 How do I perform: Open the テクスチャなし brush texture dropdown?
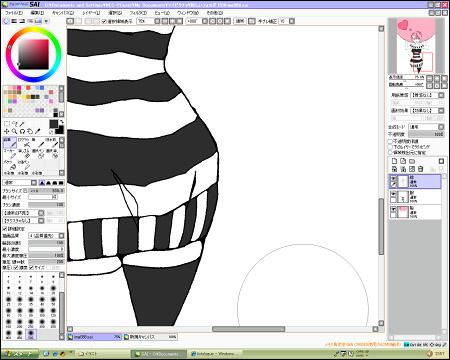(x=24, y=221)
